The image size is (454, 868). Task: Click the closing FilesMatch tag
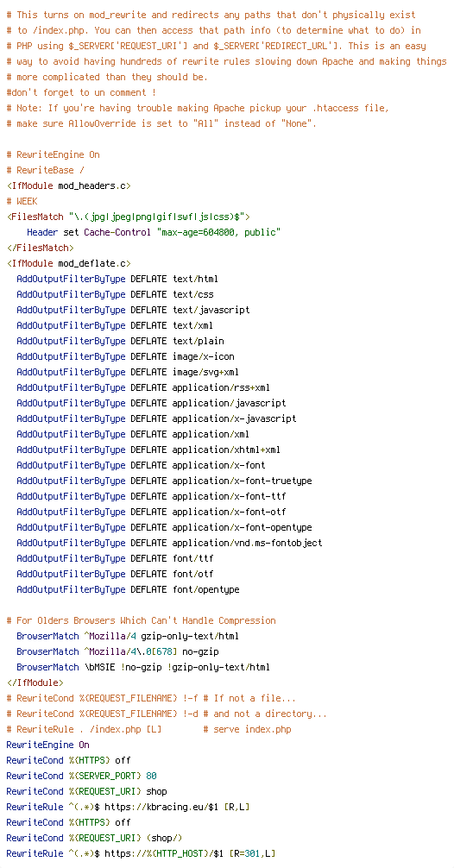(x=40, y=248)
